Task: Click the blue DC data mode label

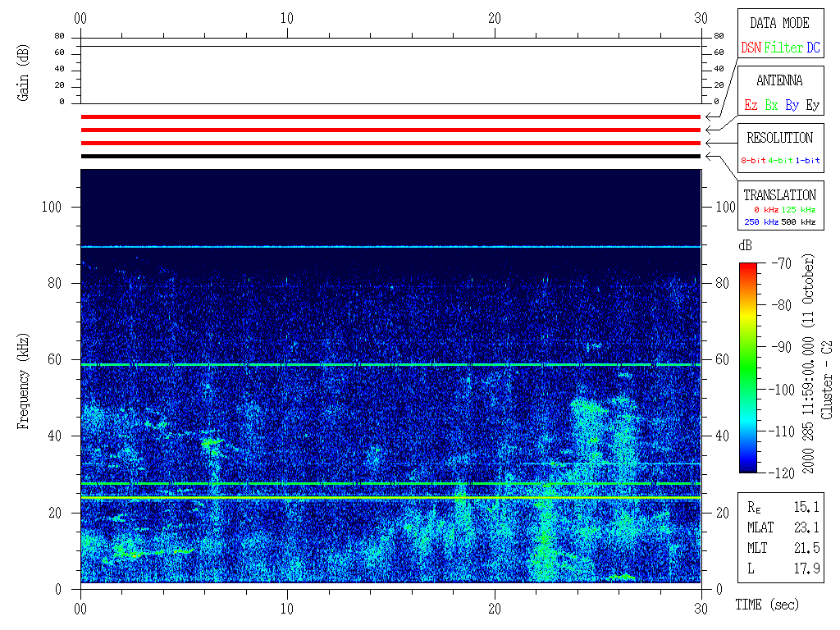Action: tap(813, 48)
